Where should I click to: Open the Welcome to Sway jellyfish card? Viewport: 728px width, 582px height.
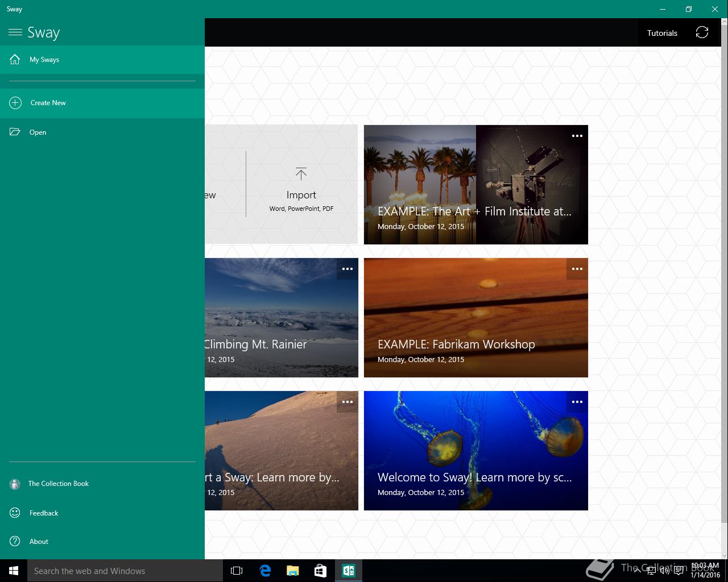coord(475,455)
